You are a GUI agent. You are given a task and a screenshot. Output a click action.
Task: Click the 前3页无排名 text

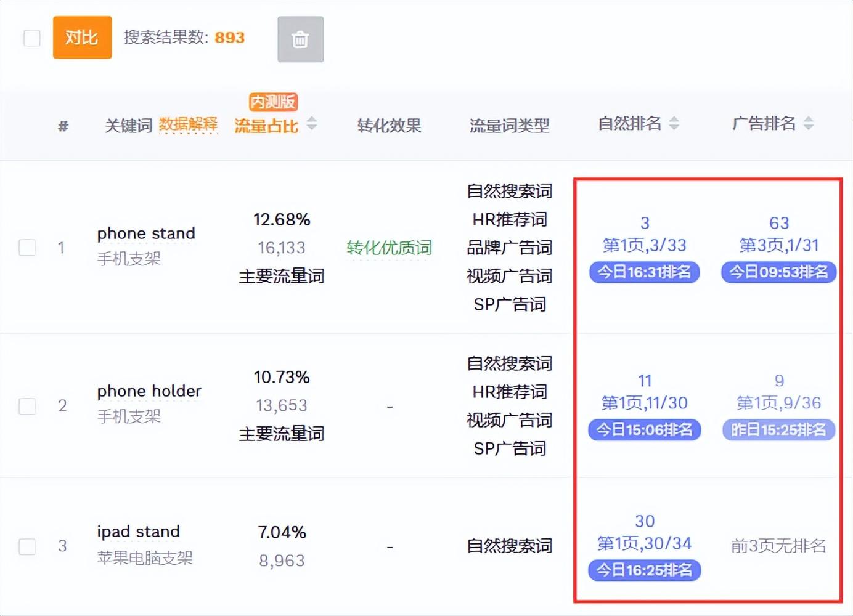click(x=778, y=546)
